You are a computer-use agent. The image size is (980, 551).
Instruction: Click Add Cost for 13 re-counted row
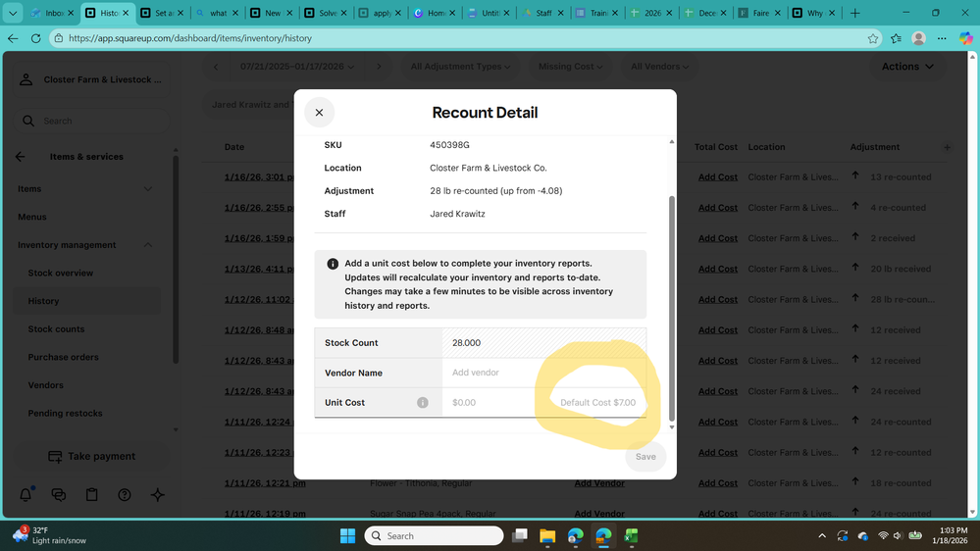717,176
